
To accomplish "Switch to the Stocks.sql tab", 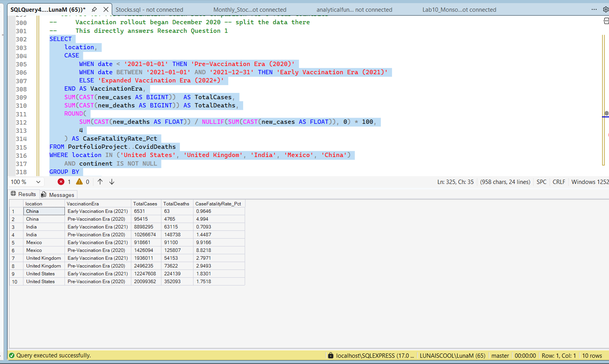I will 149,10.
